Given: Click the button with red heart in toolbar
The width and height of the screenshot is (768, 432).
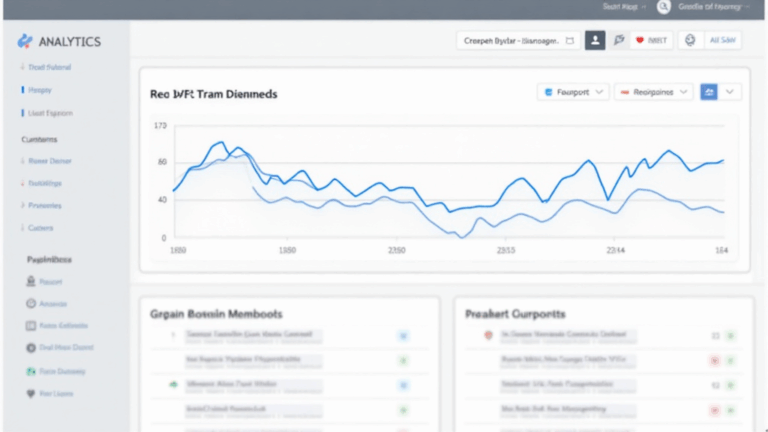Looking at the screenshot, I should 653,41.
